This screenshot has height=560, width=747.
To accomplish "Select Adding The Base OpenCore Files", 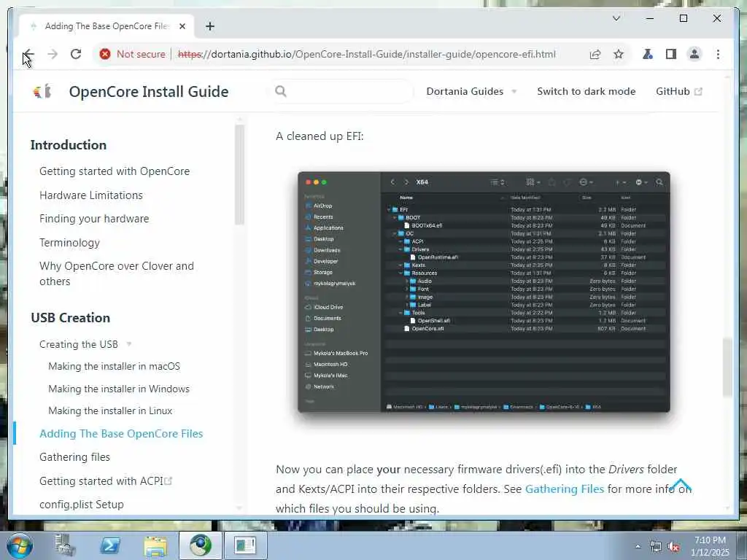I will tap(121, 433).
